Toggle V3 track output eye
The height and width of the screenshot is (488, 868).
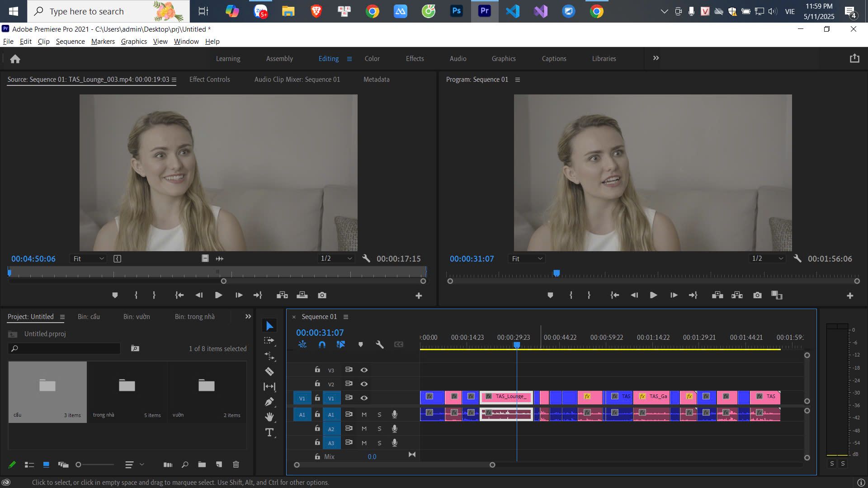364,370
